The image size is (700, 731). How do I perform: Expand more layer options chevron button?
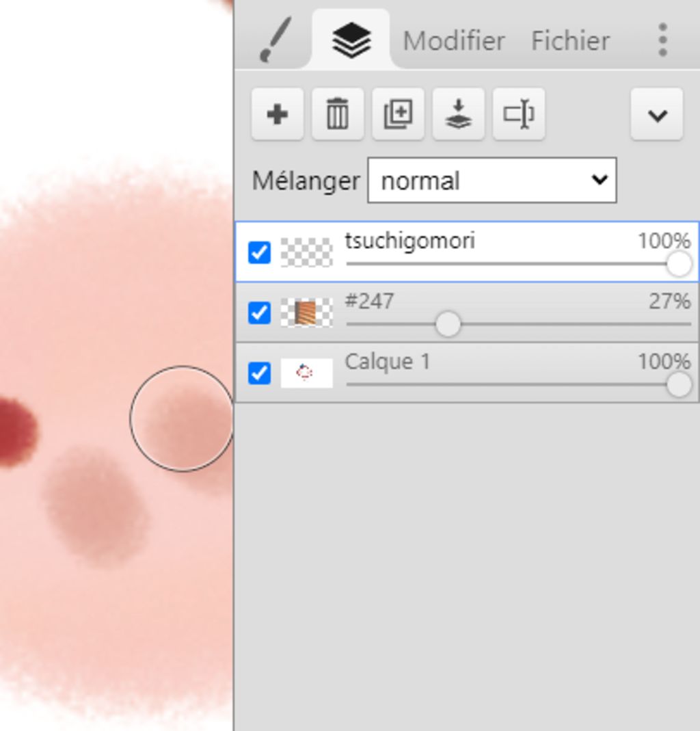click(x=656, y=114)
